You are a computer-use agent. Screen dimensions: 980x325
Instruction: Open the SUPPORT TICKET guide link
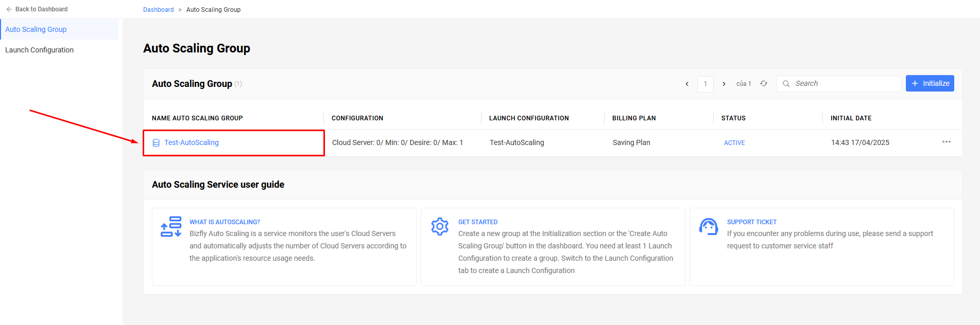(752, 222)
